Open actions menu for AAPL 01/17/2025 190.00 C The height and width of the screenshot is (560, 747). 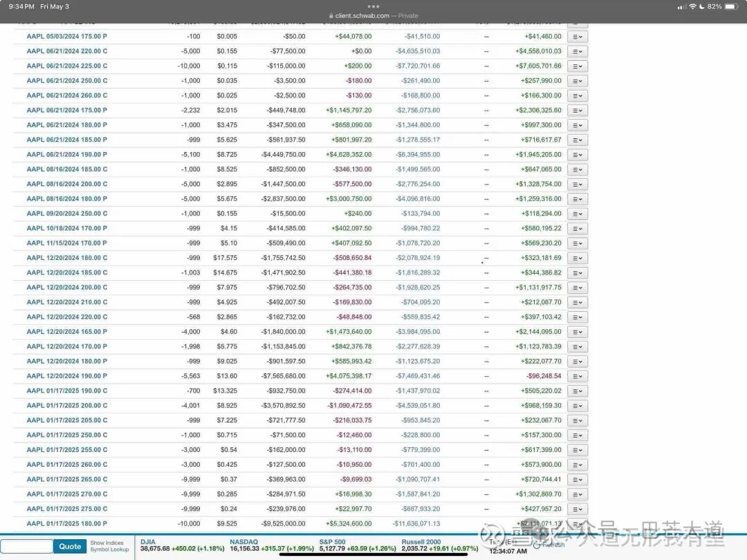click(578, 391)
